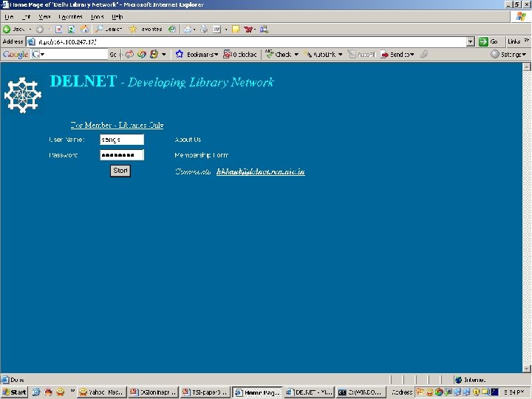The image size is (532, 399).
Task: Click the Bookmarks star on Google toolbar
Action: point(180,54)
